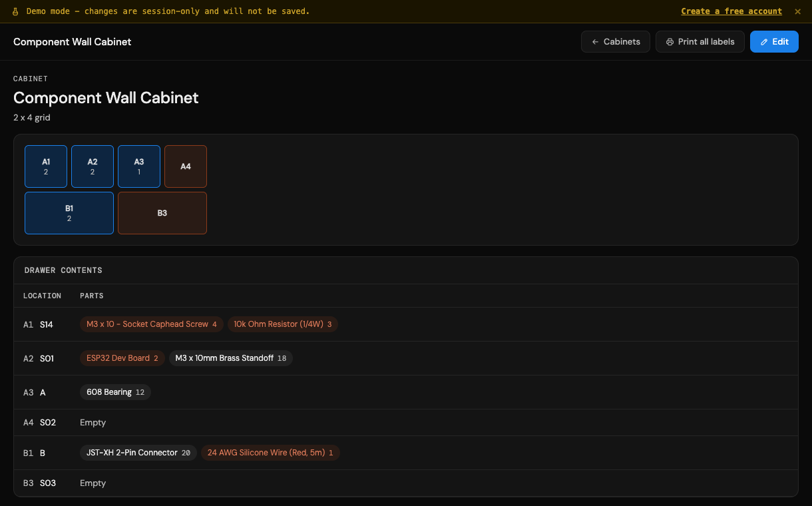Screen dimensions: 812x506
Task: Click the Location column header
Action: click(x=42, y=296)
